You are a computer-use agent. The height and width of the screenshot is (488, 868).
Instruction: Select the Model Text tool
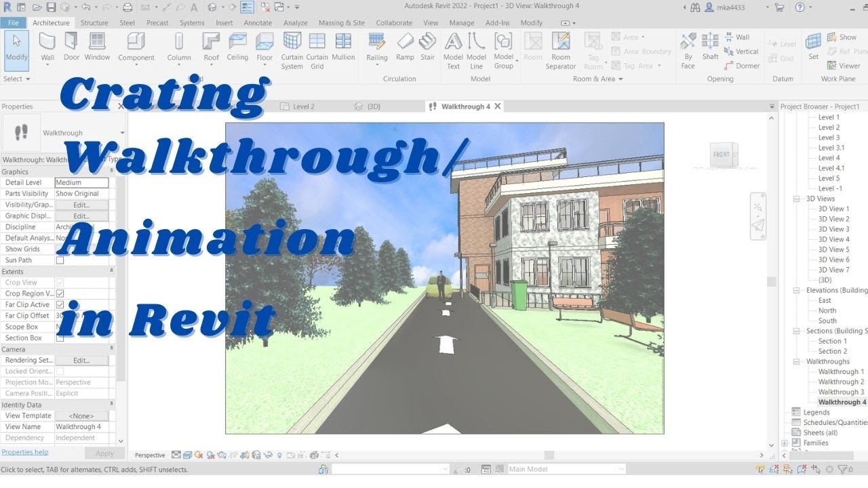pos(453,51)
